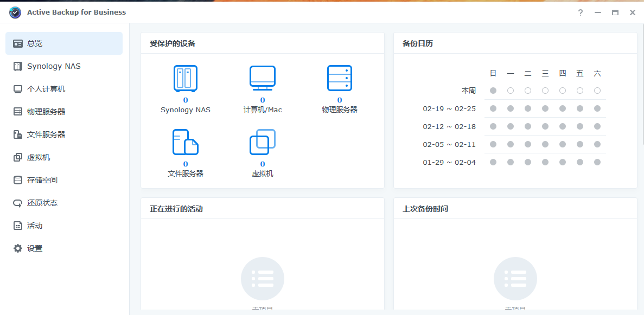Click the 文件服务器 count 0 link
This screenshot has height=315, width=644.
pyautogui.click(x=186, y=164)
